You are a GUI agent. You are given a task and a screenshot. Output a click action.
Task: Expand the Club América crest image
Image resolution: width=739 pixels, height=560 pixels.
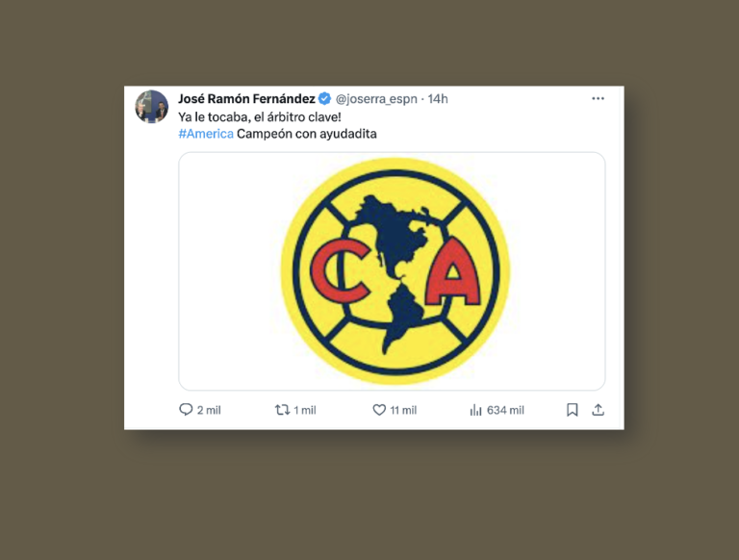(392, 271)
